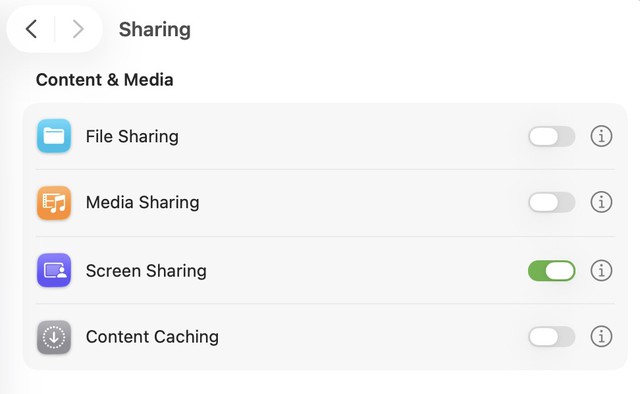Click the Content Caching text label
This screenshot has width=640, height=394.
pyautogui.click(x=152, y=337)
